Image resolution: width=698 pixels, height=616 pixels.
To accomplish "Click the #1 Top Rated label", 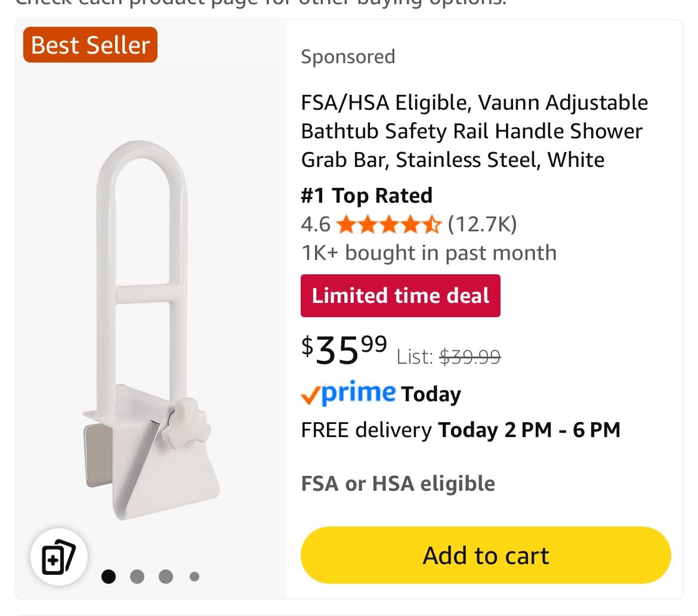I will pyautogui.click(x=367, y=196).
